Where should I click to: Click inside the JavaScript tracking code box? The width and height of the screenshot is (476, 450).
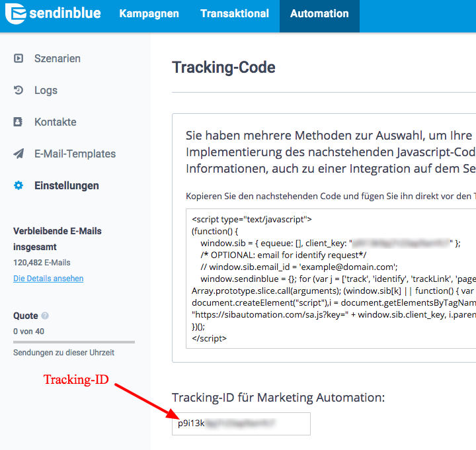coord(331,279)
